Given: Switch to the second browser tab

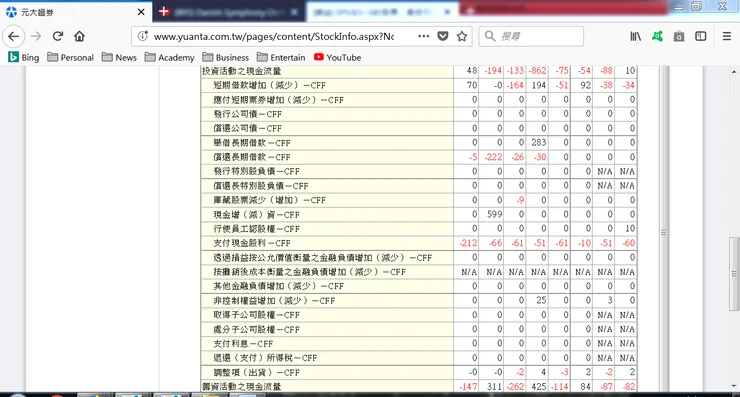Looking at the screenshot, I should [x=229, y=12].
